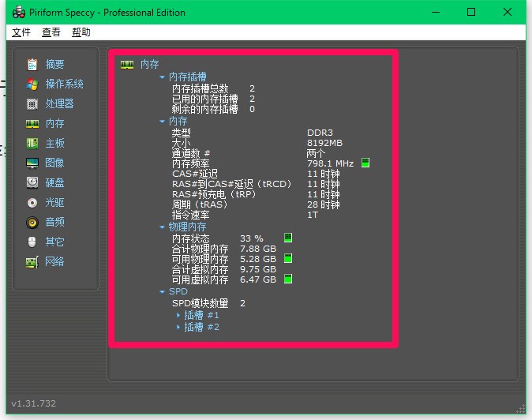The width and height of the screenshot is (532, 420).
Task: Expand 插槽 #1 details
Action: [x=178, y=315]
